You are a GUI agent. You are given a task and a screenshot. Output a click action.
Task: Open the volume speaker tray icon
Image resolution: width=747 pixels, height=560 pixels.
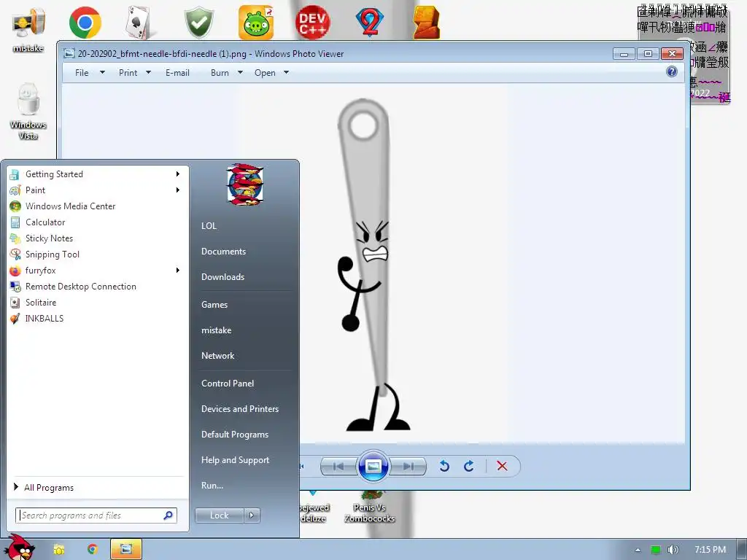tap(673, 550)
